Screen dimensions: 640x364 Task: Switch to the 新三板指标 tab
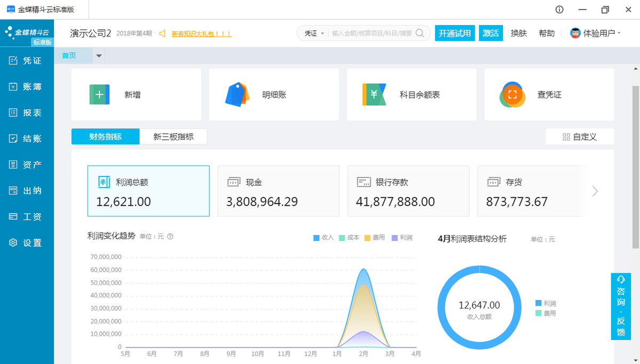click(x=173, y=136)
